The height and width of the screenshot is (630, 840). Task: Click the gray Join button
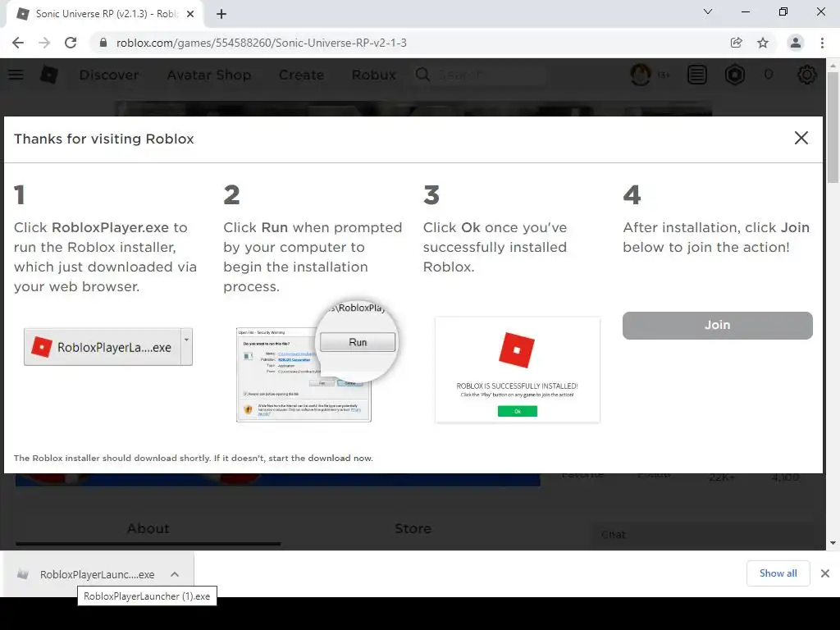click(717, 325)
